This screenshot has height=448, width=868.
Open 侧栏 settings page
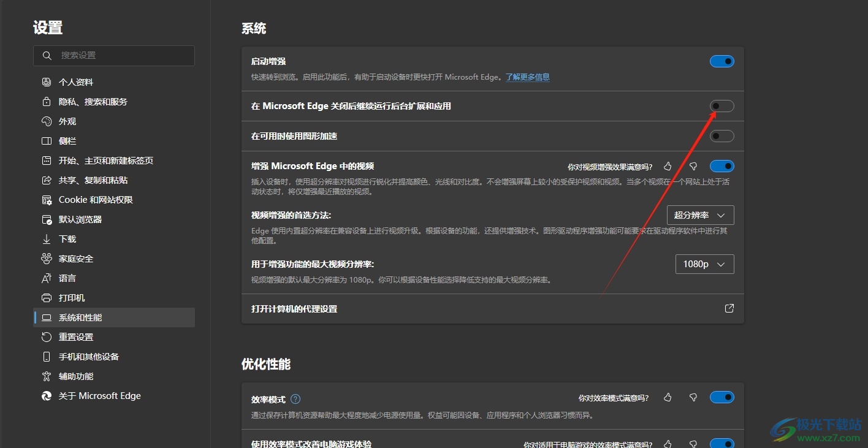tap(114, 141)
